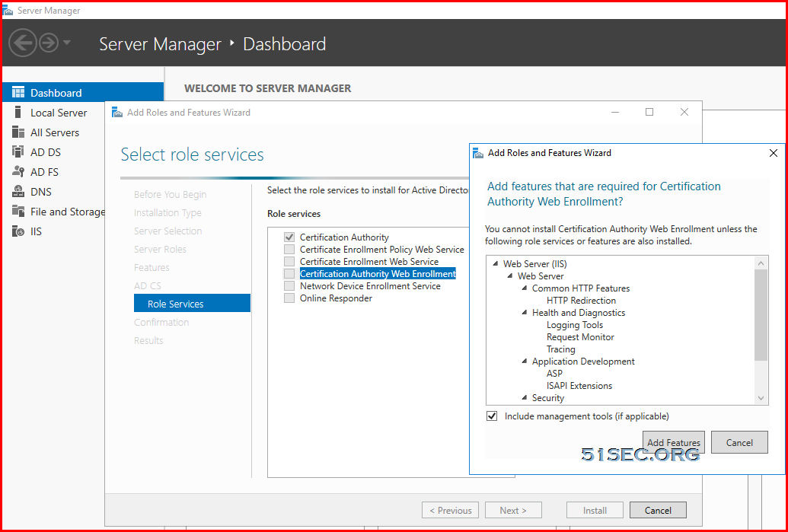Click the Back navigation arrow in Server Manager
Image resolution: width=788 pixels, height=532 pixels.
pos(23,43)
